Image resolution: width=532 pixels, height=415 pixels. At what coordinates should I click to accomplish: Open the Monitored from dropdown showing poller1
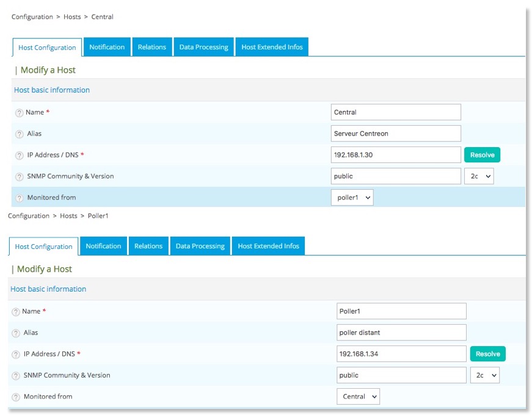[352, 198]
